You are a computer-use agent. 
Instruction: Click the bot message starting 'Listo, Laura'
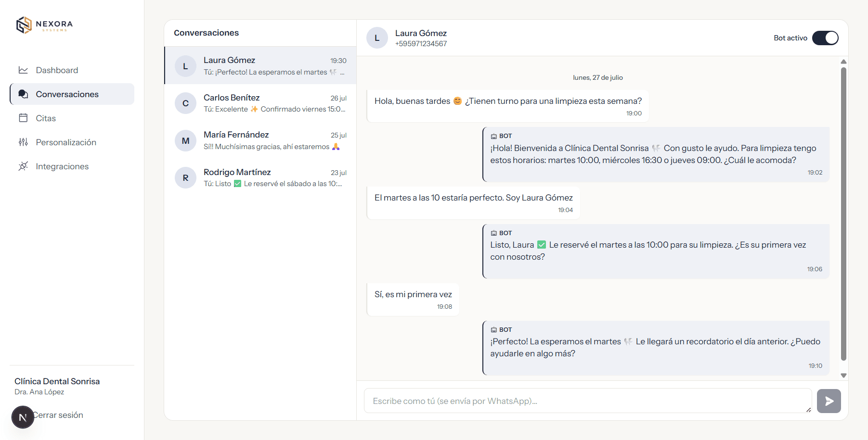656,251
